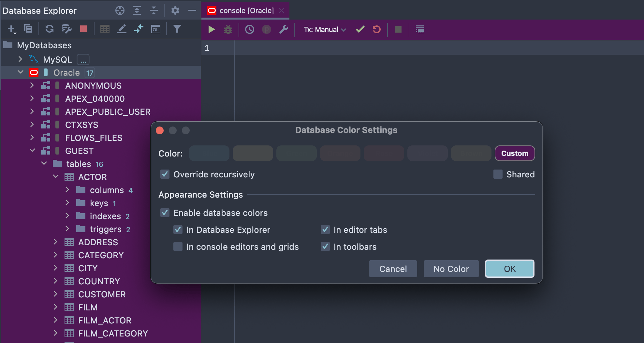Toggle the Override recursively checkbox
The image size is (644, 343).
click(165, 174)
